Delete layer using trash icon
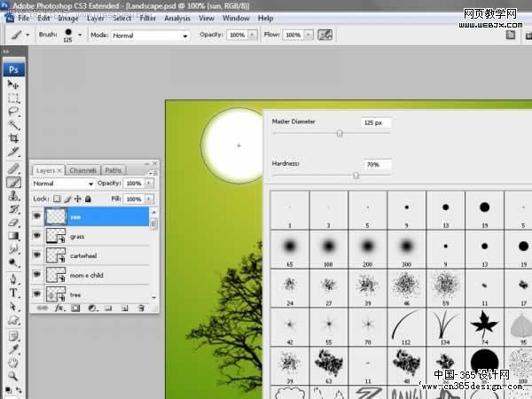The height and width of the screenshot is (399, 532). (141, 308)
